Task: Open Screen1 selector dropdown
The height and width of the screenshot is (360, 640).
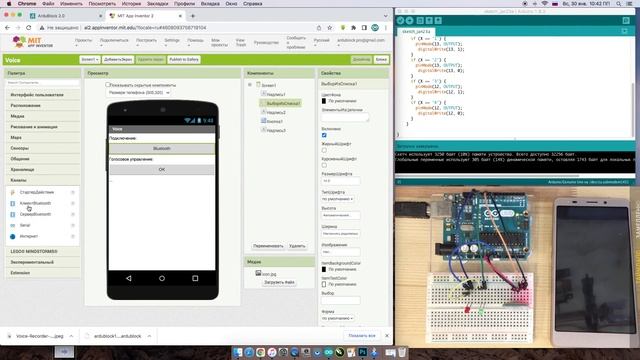Action: coord(90,60)
